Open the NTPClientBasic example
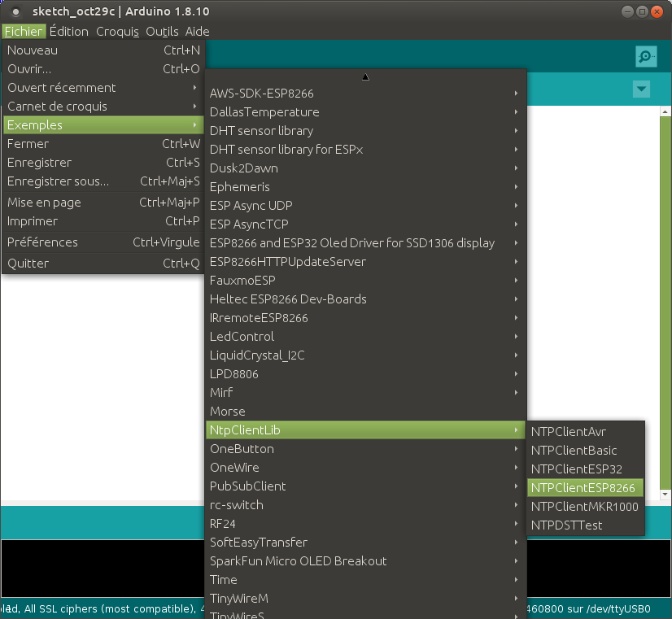This screenshot has height=619, width=672. tap(574, 451)
